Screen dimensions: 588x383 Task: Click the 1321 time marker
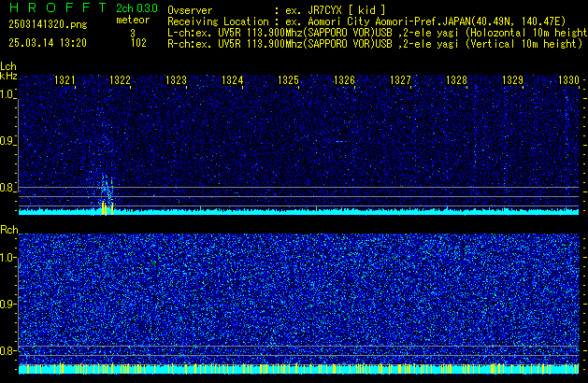[x=65, y=80]
